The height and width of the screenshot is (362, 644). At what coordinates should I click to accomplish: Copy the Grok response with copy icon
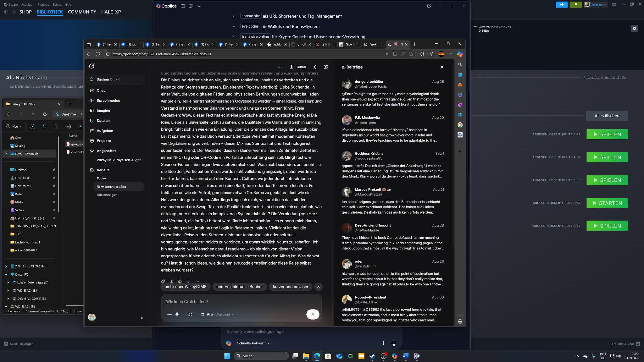[163, 281]
